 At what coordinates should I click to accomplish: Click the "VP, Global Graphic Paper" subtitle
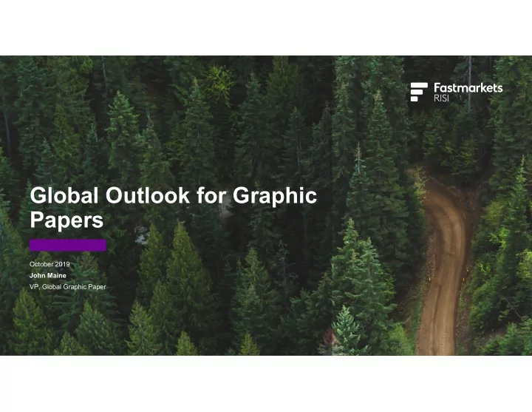click(x=68, y=287)
